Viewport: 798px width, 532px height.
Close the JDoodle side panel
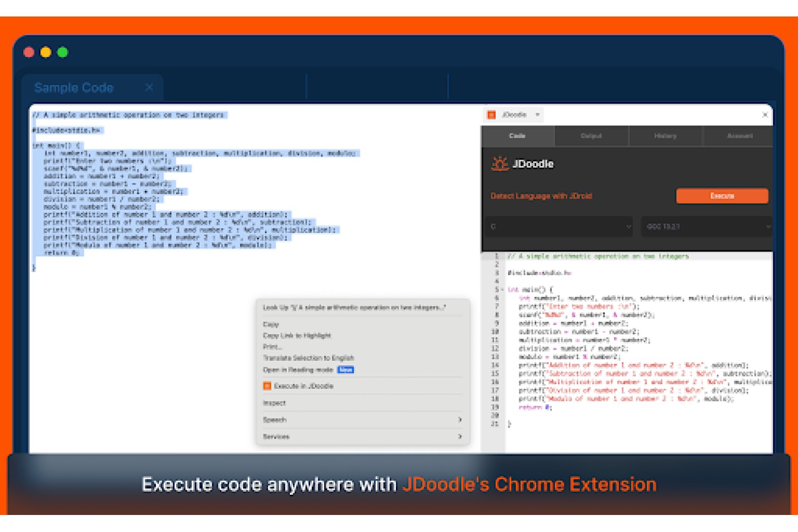tap(765, 115)
